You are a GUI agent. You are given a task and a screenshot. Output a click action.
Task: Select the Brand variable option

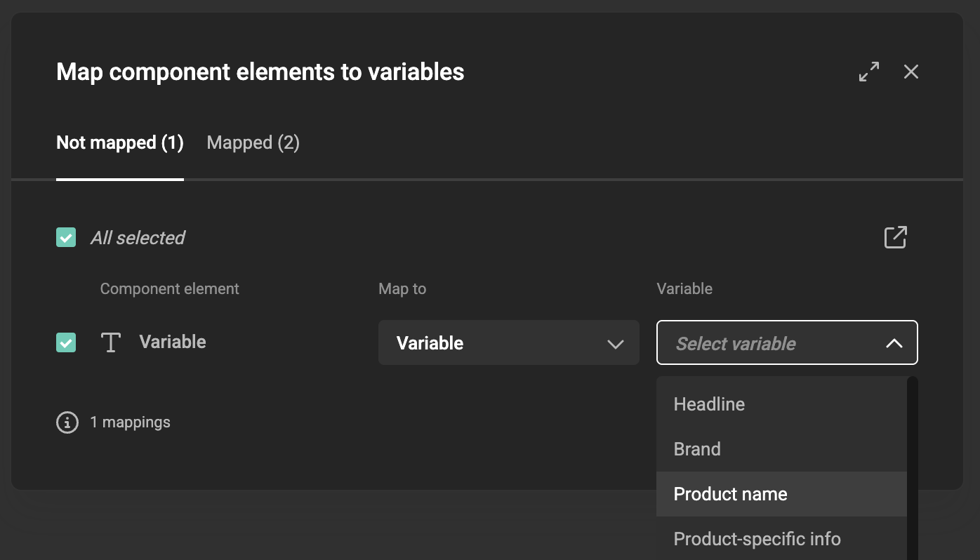click(697, 448)
